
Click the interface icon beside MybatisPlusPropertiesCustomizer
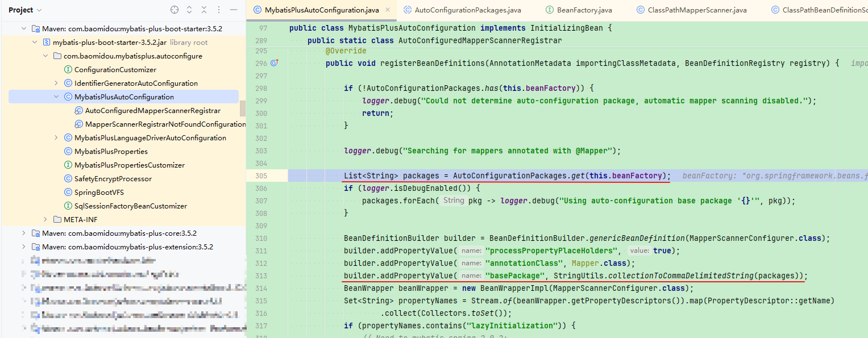tap(68, 165)
